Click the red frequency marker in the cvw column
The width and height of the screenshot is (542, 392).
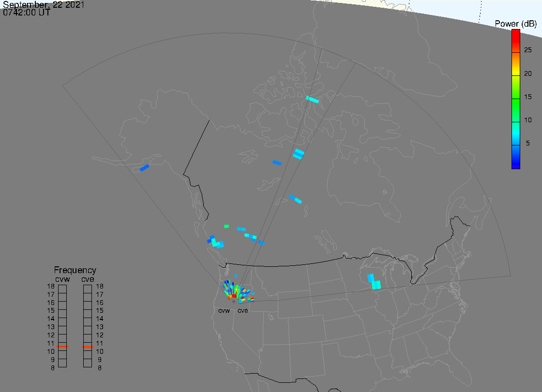pyautogui.click(x=62, y=347)
